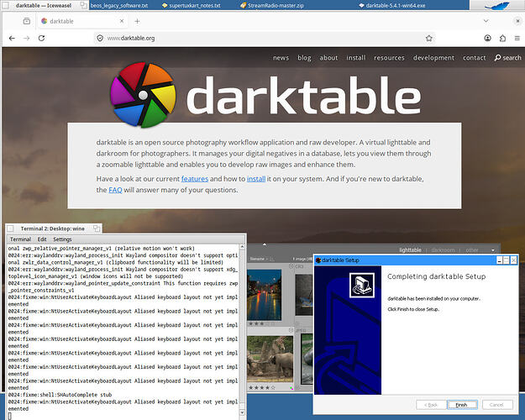This screenshot has height=420, width=525.
Task: Open the news page
Action: point(281,58)
